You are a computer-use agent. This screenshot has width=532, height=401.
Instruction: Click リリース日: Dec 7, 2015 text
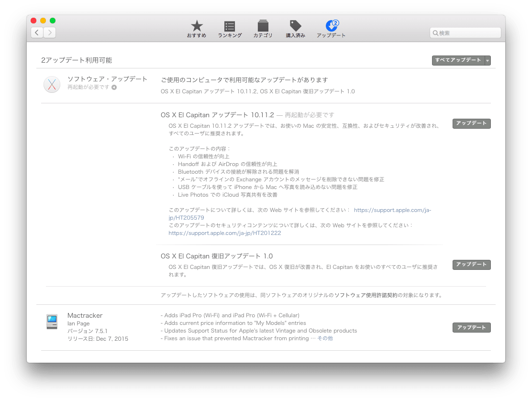(98, 339)
